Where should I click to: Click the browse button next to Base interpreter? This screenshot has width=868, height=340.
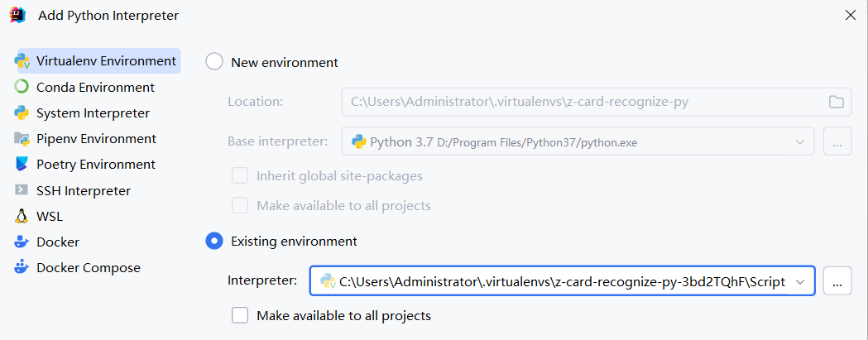coord(837,141)
